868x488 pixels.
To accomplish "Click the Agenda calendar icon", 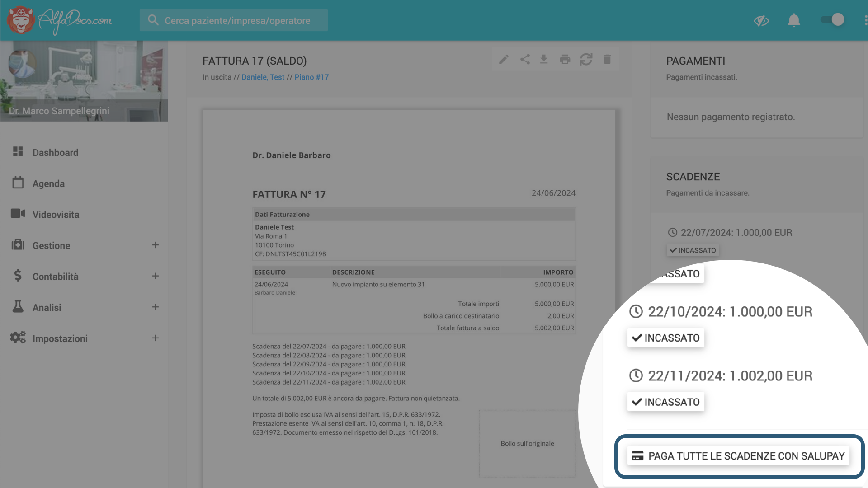I will 18,183.
